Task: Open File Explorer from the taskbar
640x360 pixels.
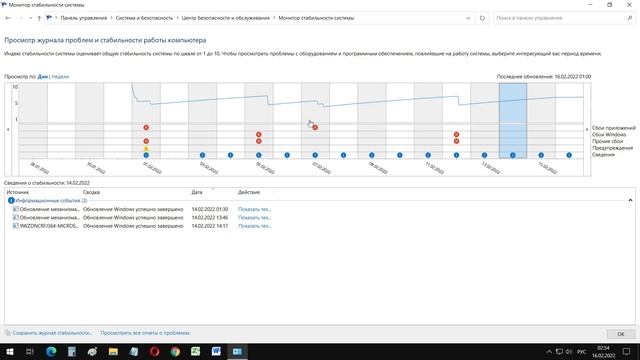Action: coord(113,351)
